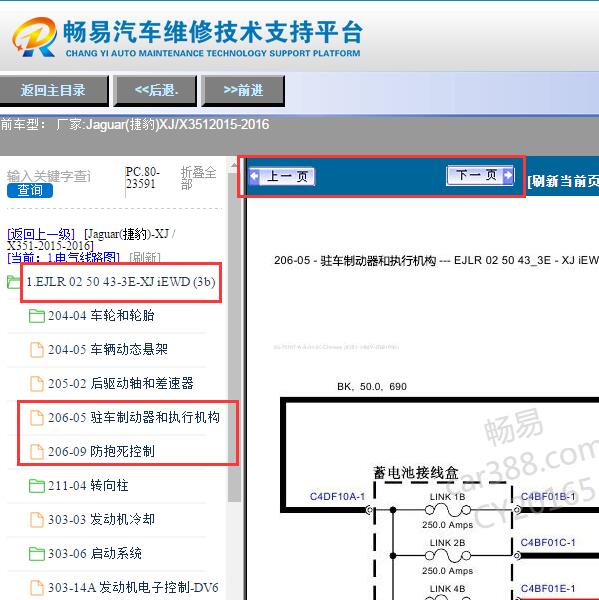The height and width of the screenshot is (600, 599).
Task: Click the 返回主目录 button
Action: click(x=53, y=91)
